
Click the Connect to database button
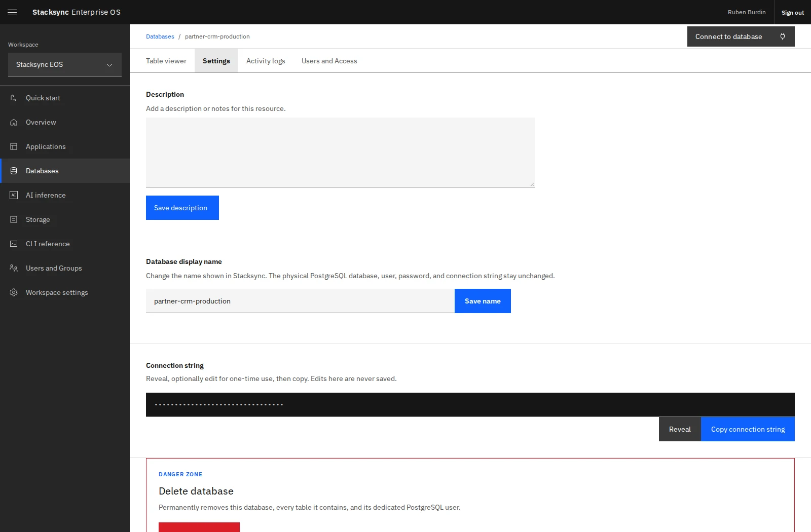coord(741,36)
